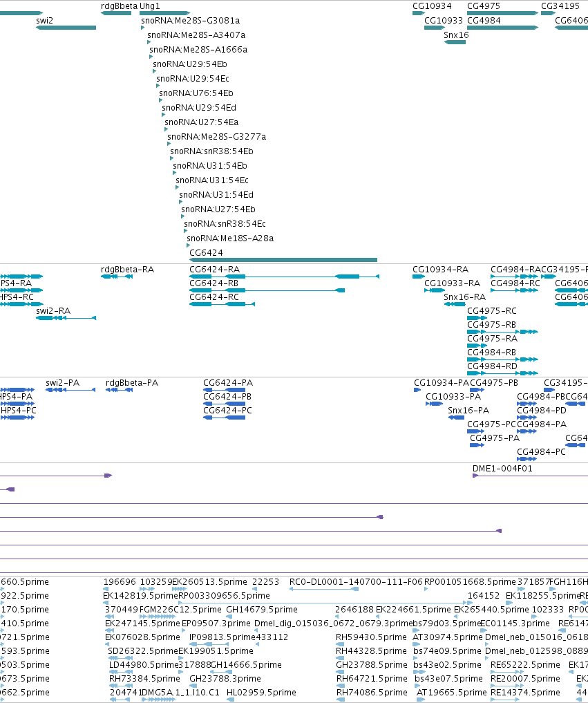Select RE65222.5prime EST label
This screenshot has width=588, height=703.
[525, 665]
